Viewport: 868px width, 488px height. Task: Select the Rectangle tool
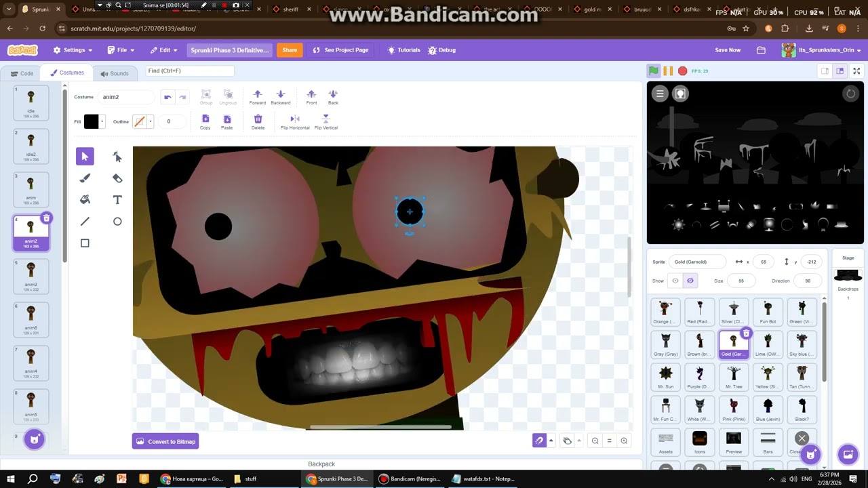point(85,243)
